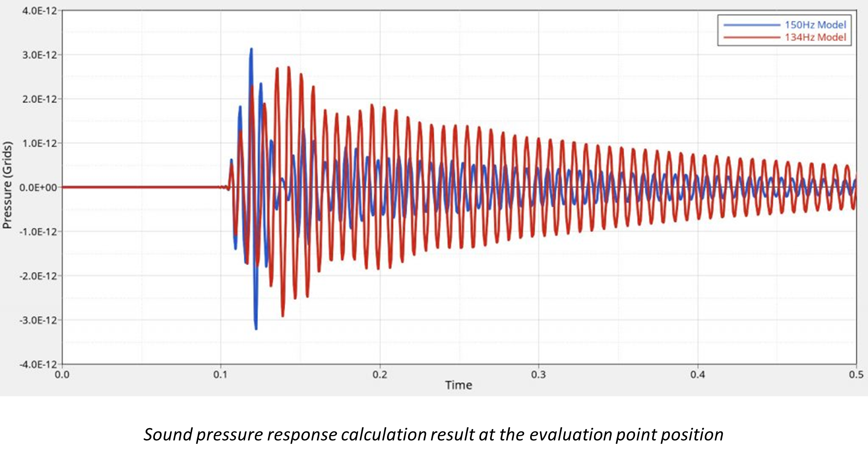Click the 0.0E+00 pressure axis label
This screenshot has width=868, height=458.
[x=38, y=187]
